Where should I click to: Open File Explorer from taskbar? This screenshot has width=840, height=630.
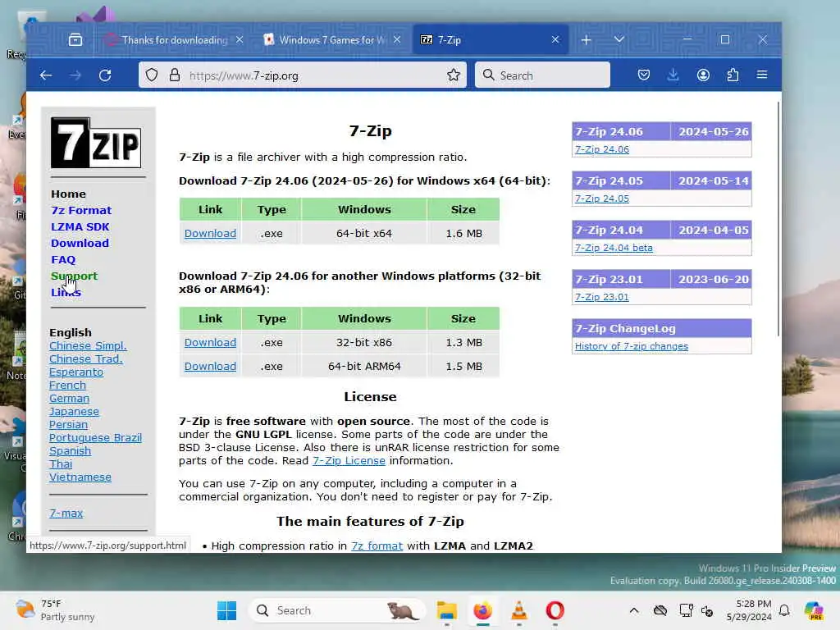point(447,610)
